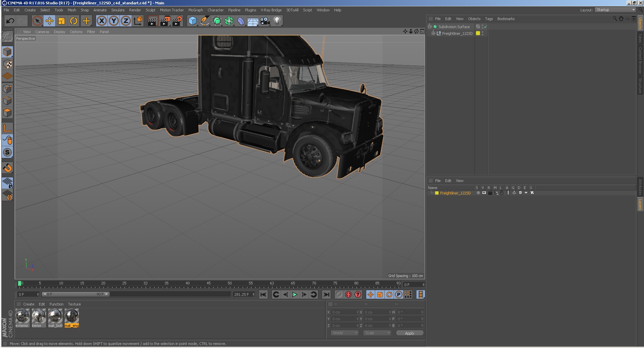The width and height of the screenshot is (644, 348).
Task: Click the Play forward button
Action: pos(295,294)
